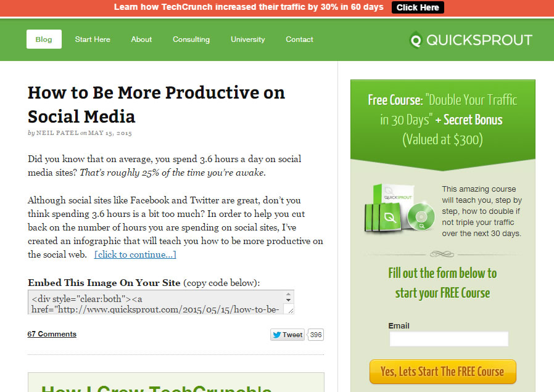Open the University section
The image size is (554, 392).
(247, 39)
